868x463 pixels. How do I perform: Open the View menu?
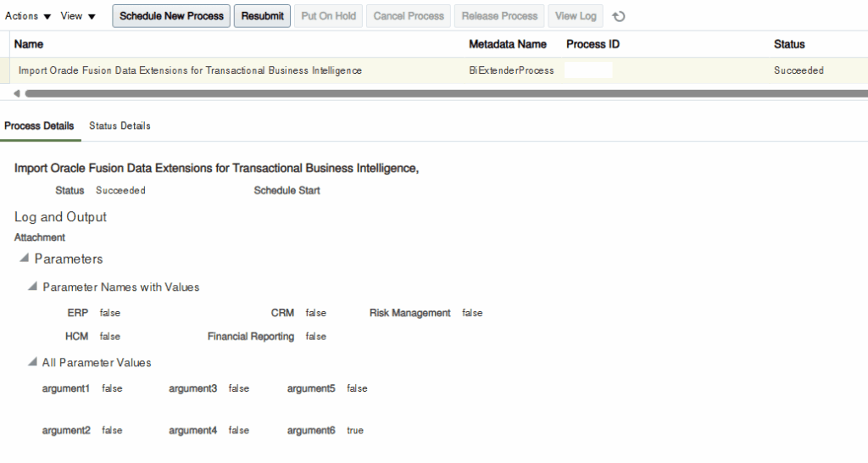click(78, 16)
